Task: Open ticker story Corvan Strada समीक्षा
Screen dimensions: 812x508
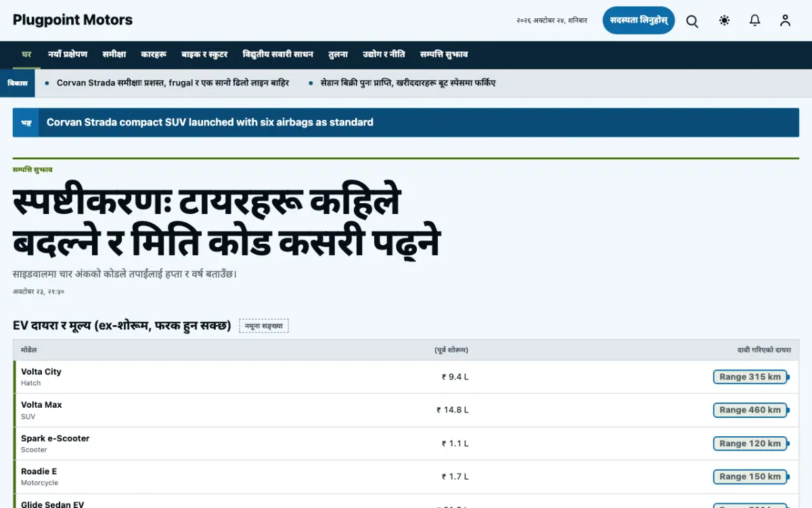Action: click(x=173, y=83)
